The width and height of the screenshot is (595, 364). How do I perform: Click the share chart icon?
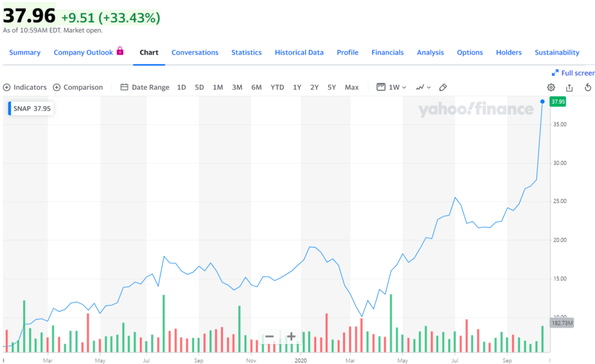569,88
